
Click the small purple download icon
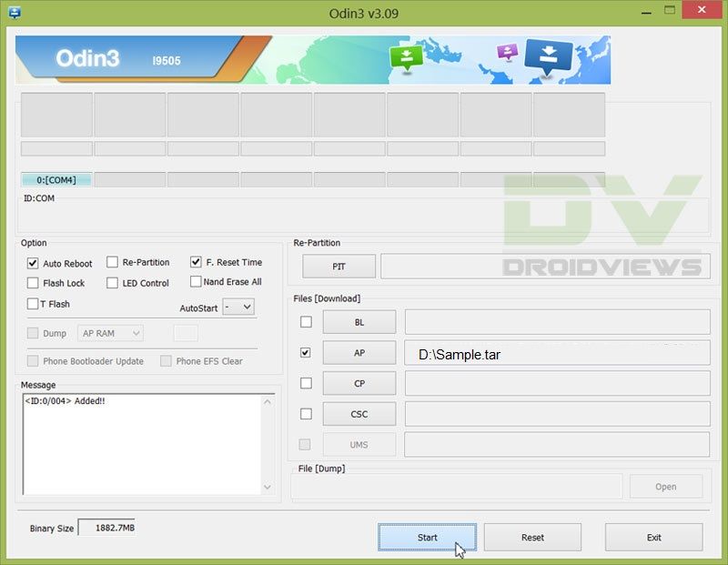507,53
